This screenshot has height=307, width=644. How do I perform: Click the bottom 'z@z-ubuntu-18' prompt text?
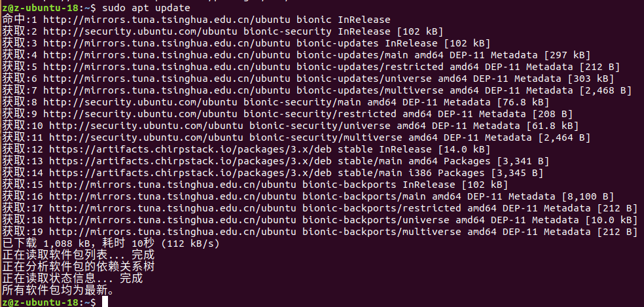(41, 302)
